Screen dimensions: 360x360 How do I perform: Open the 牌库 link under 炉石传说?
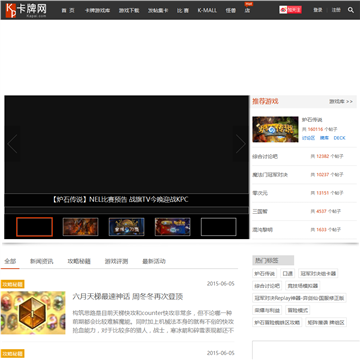[x=324, y=138]
